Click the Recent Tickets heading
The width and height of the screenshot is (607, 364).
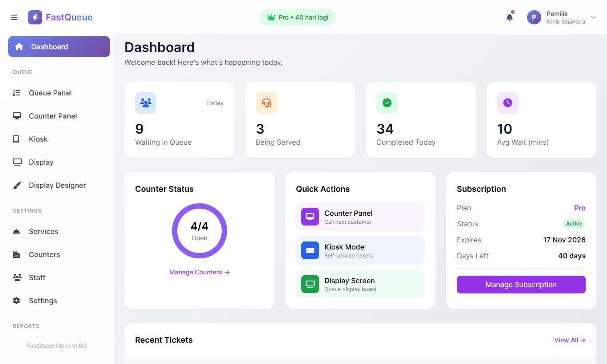[164, 340]
